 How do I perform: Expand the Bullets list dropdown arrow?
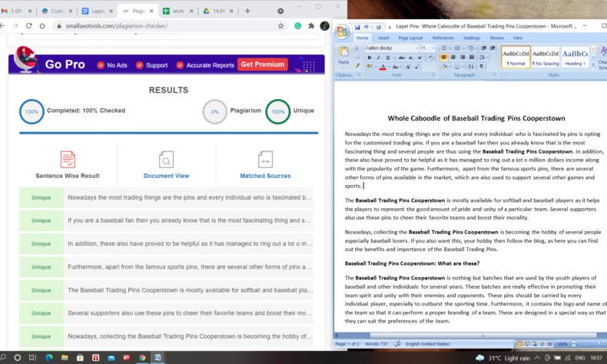coord(450,48)
